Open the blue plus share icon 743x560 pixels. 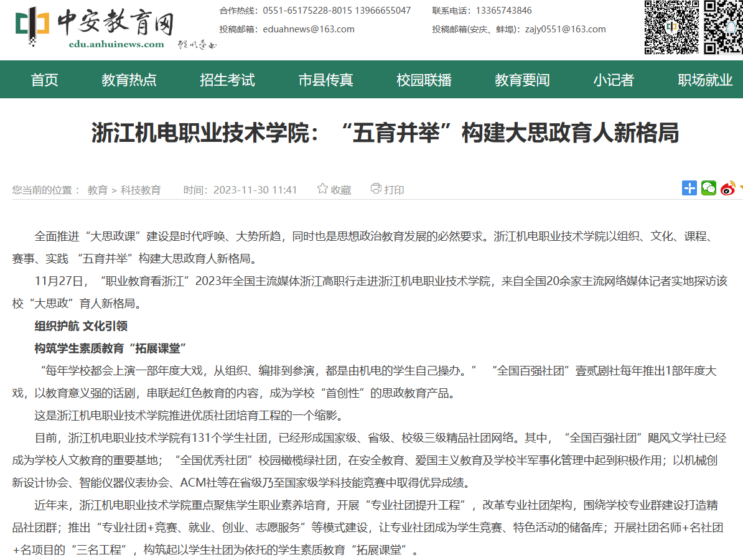(689, 188)
